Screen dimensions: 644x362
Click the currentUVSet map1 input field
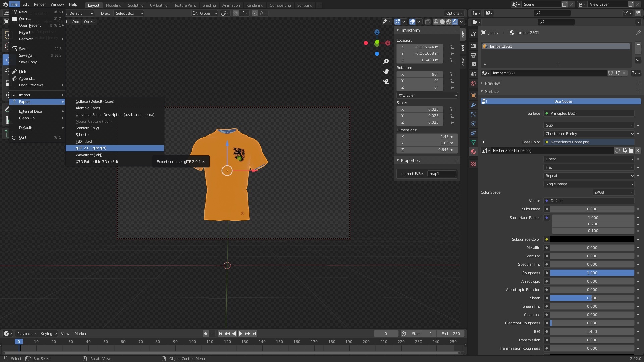pyautogui.click(x=441, y=174)
